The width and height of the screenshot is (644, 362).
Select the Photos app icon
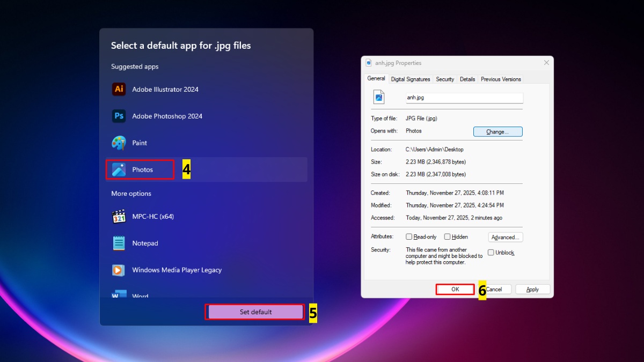[x=119, y=170]
